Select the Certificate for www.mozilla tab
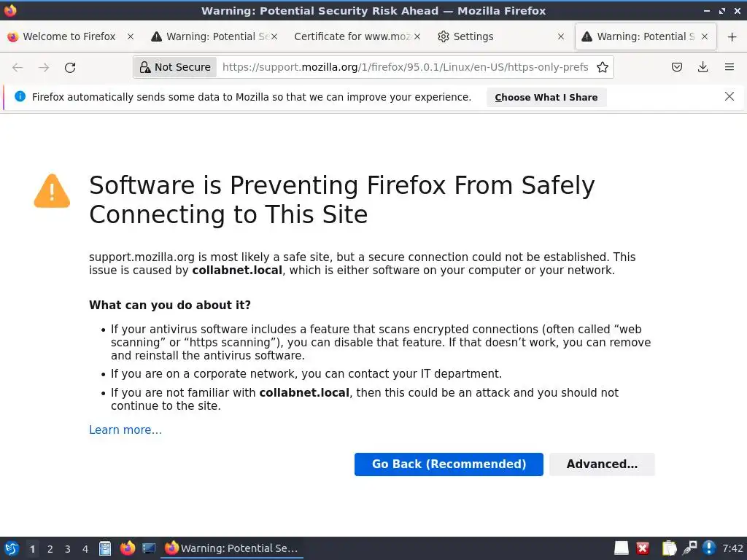 click(352, 36)
